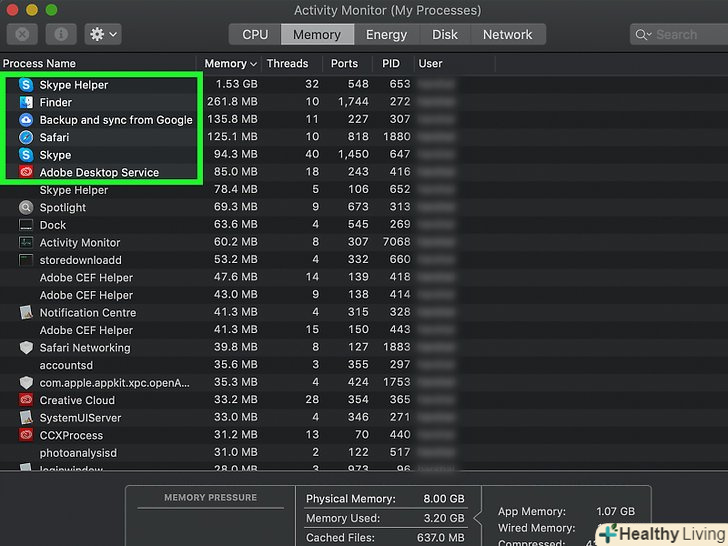Sort by Process Name column header

[x=40, y=64]
